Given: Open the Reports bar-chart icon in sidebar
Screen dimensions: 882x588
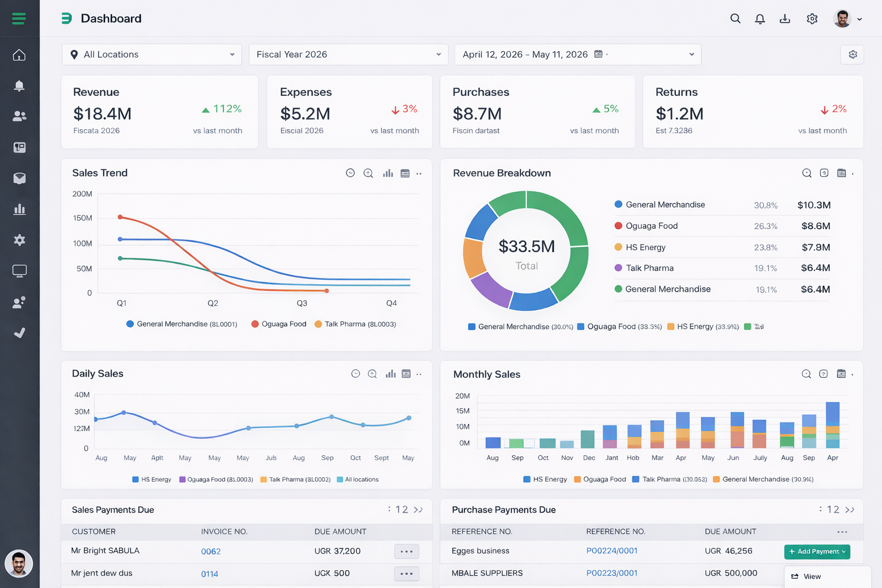Looking at the screenshot, I should point(19,209).
